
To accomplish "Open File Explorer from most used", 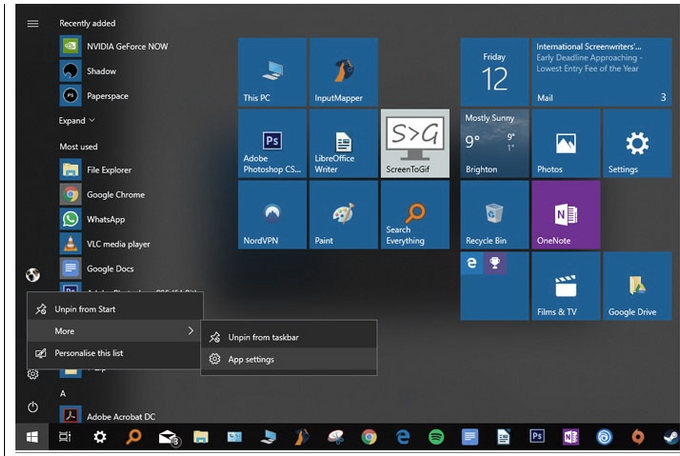I will 96,170.
